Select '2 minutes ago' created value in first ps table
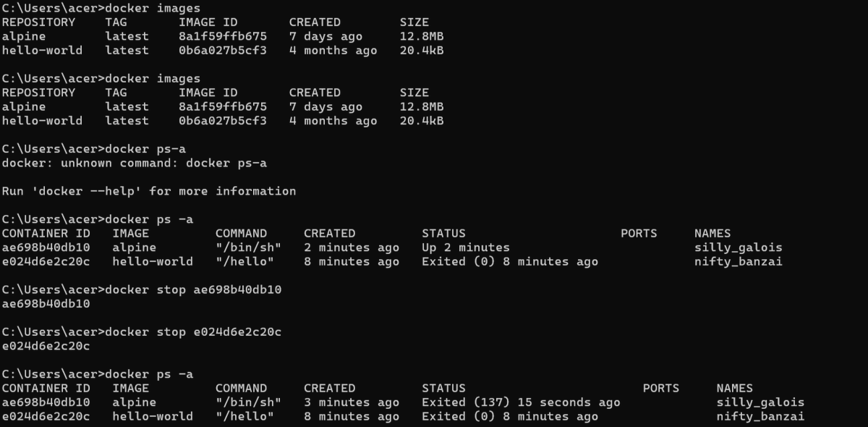Screen dimensions: 868x427 352,248
